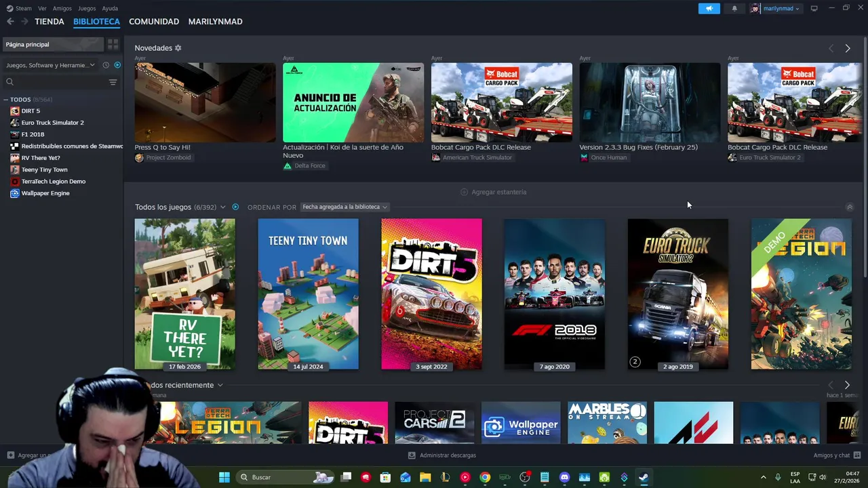Collapse the TODOS sidebar category
Image resolution: width=868 pixels, height=488 pixels.
[x=5, y=100]
